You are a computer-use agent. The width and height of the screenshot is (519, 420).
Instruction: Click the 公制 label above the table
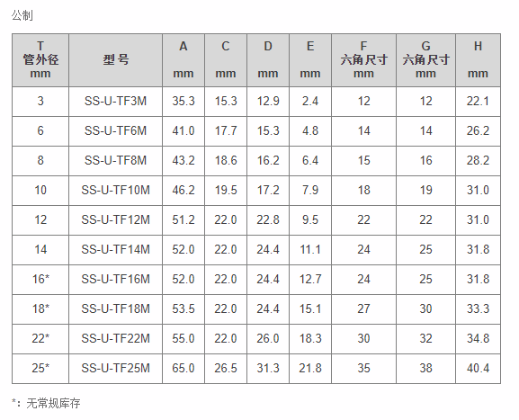point(22,15)
